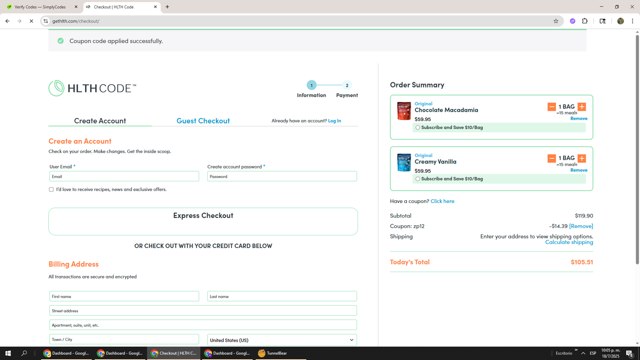Decrease Chocolate Macadamia bag quantity
The height and width of the screenshot is (360, 640).
[551, 107]
